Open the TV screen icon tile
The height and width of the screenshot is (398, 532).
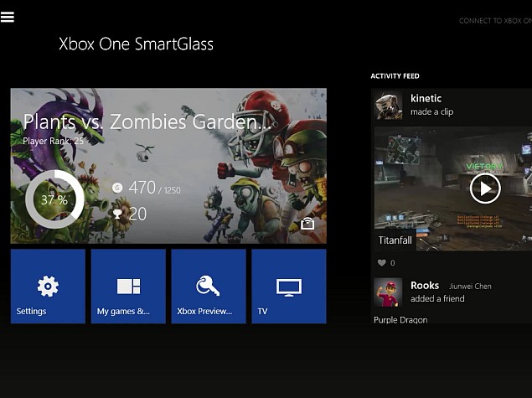289,287
